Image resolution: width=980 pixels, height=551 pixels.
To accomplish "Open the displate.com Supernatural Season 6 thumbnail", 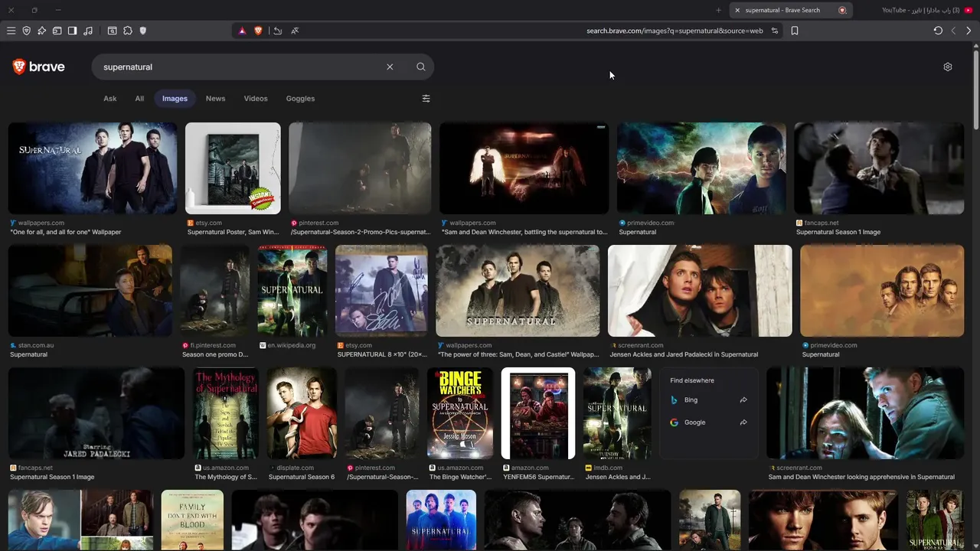I will tap(302, 413).
